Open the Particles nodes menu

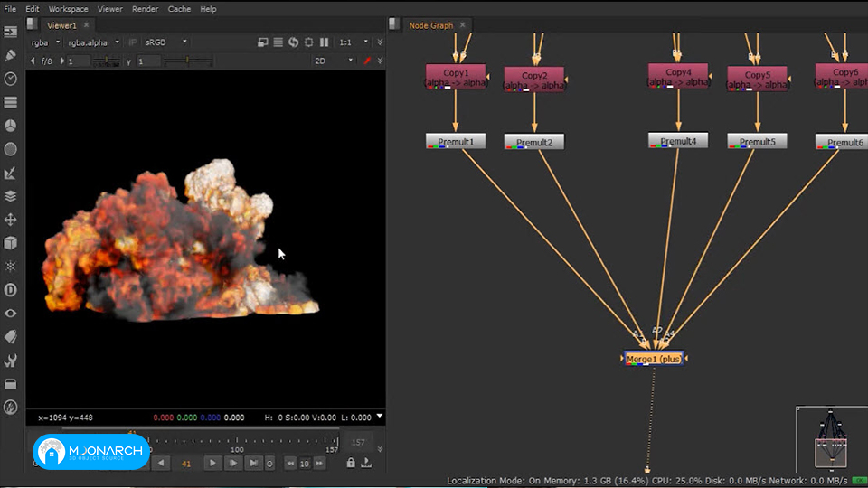coord(11,266)
